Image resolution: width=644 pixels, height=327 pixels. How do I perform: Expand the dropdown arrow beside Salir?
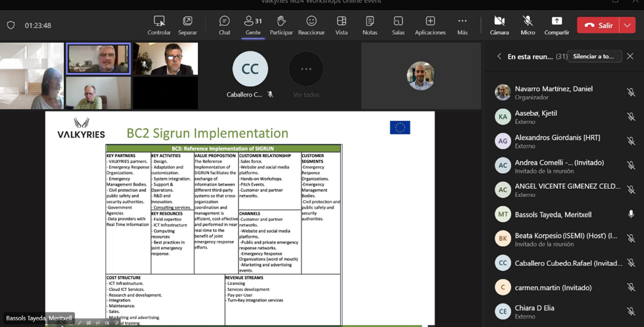[x=628, y=25]
